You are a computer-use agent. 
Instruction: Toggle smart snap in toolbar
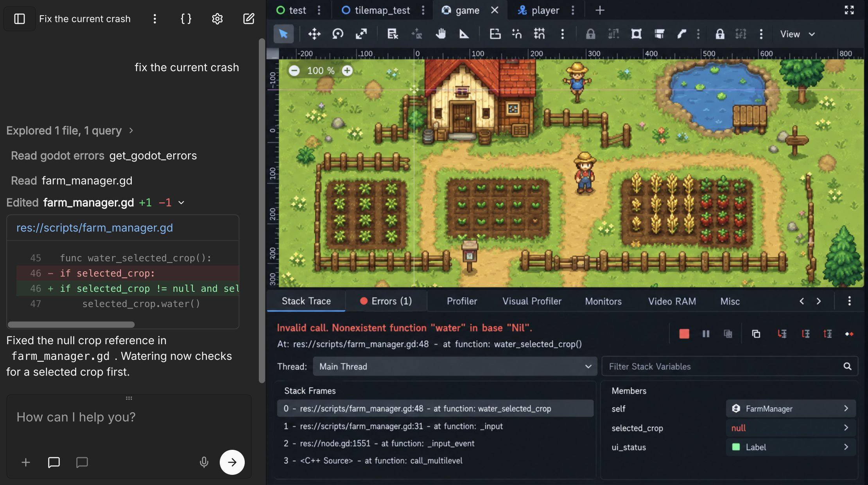tap(517, 34)
